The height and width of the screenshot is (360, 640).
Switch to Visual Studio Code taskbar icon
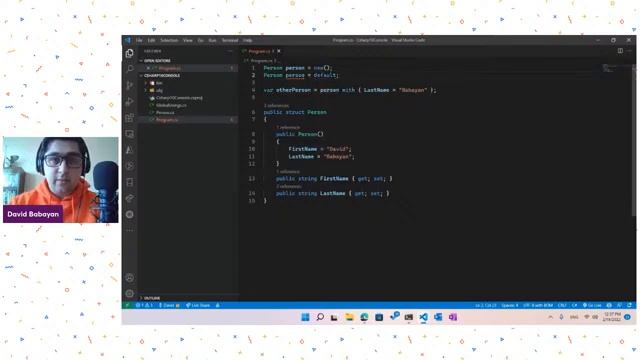[x=423, y=317]
